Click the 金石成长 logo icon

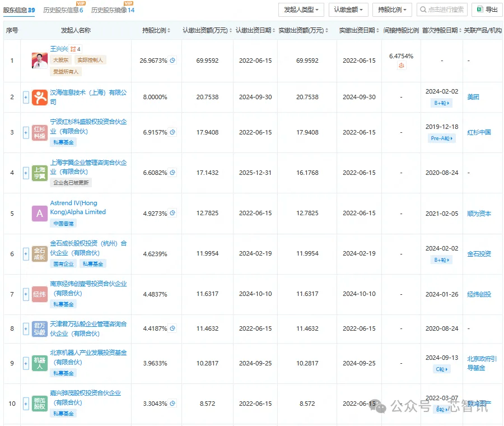pyautogui.click(x=40, y=254)
